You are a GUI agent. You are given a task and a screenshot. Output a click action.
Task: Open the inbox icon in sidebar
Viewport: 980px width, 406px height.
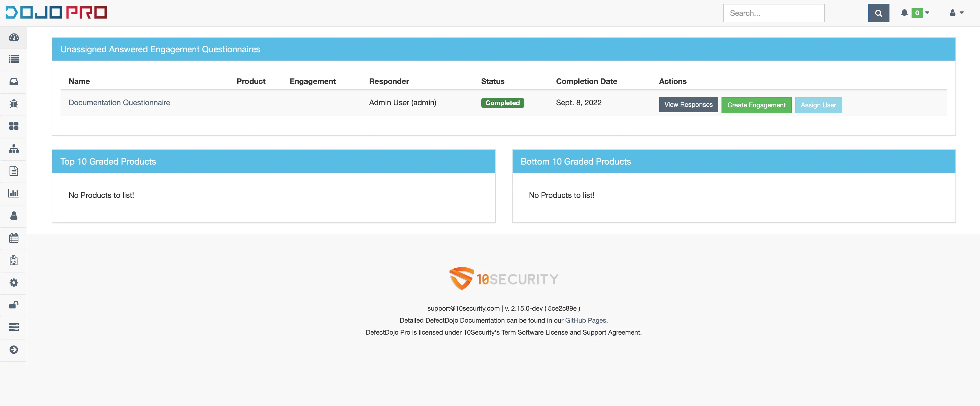[14, 81]
